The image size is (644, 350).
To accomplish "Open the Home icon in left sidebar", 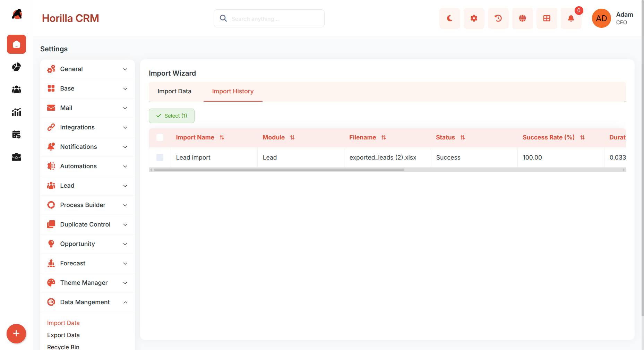I will pyautogui.click(x=16, y=44).
